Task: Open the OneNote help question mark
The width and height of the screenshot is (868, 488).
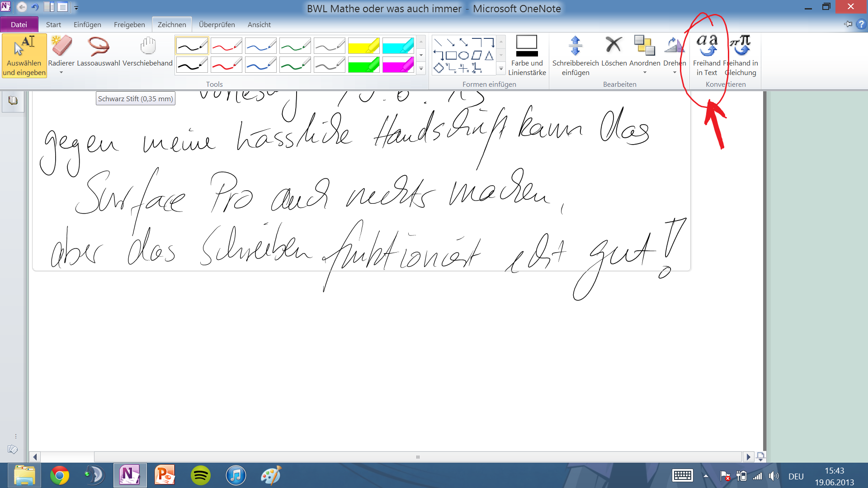Action: (x=861, y=24)
